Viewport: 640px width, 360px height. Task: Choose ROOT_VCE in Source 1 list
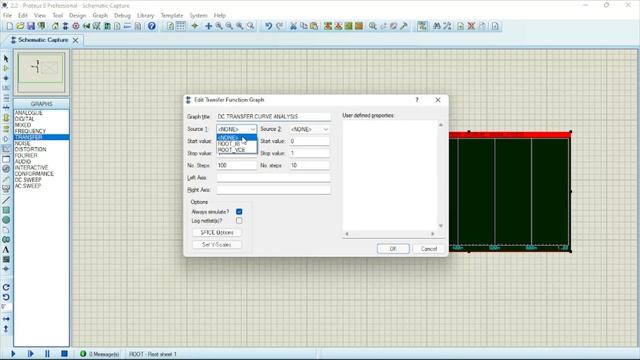[237, 150]
